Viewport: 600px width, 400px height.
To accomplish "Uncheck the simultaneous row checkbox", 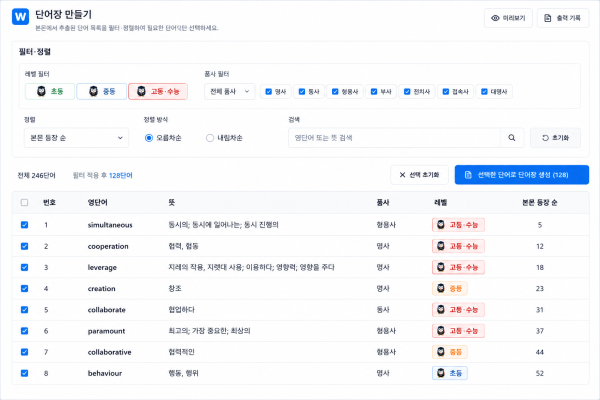I will pos(24,225).
